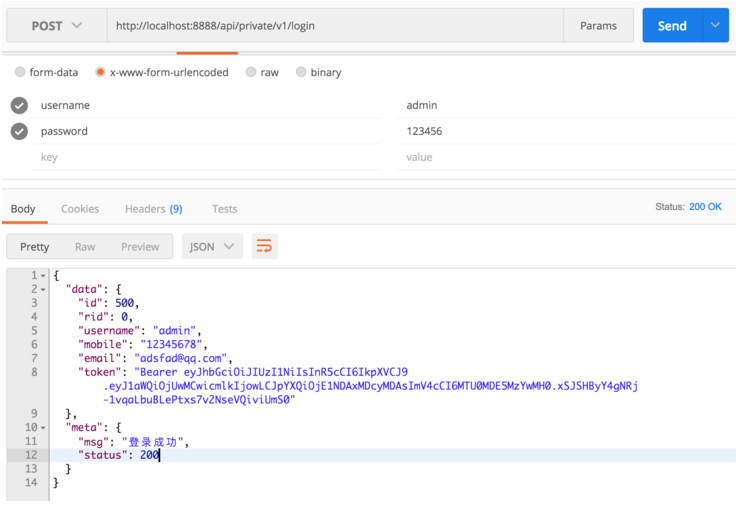Viewport: 751px width, 508px height.
Task: Click the Send button
Action: (x=672, y=26)
